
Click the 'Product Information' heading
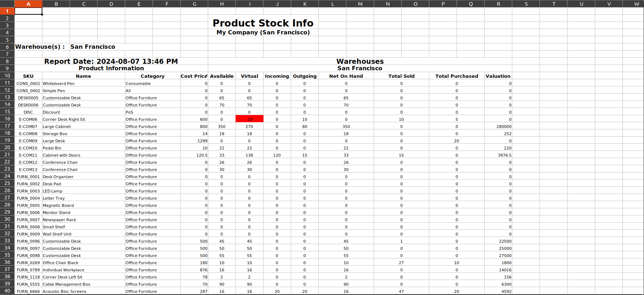coord(111,68)
